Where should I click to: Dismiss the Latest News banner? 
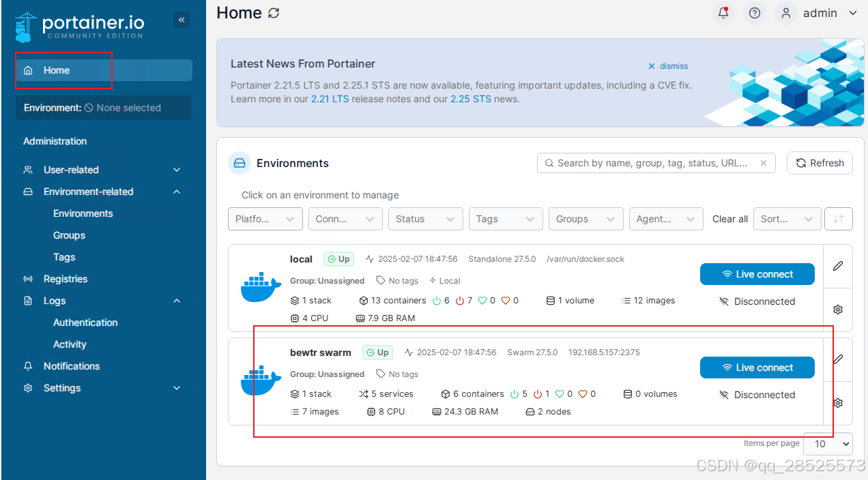point(668,66)
